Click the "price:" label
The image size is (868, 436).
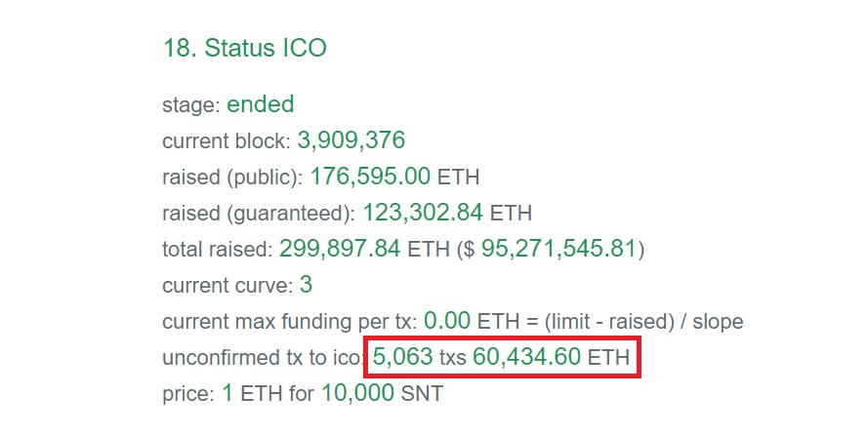(188, 394)
